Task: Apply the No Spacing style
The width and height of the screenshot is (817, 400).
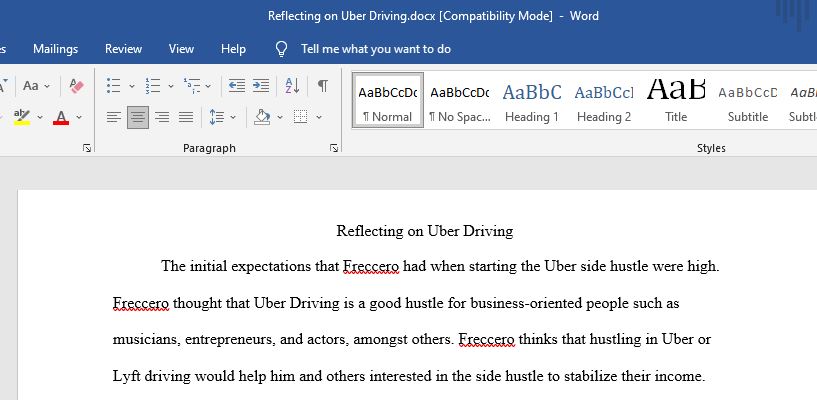Action: pyautogui.click(x=460, y=101)
